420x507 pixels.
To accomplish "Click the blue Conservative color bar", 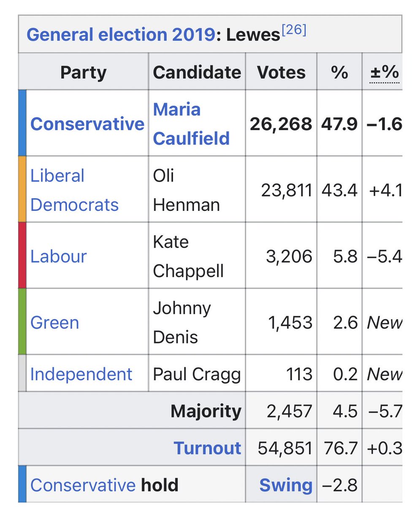I will tap(22, 123).
